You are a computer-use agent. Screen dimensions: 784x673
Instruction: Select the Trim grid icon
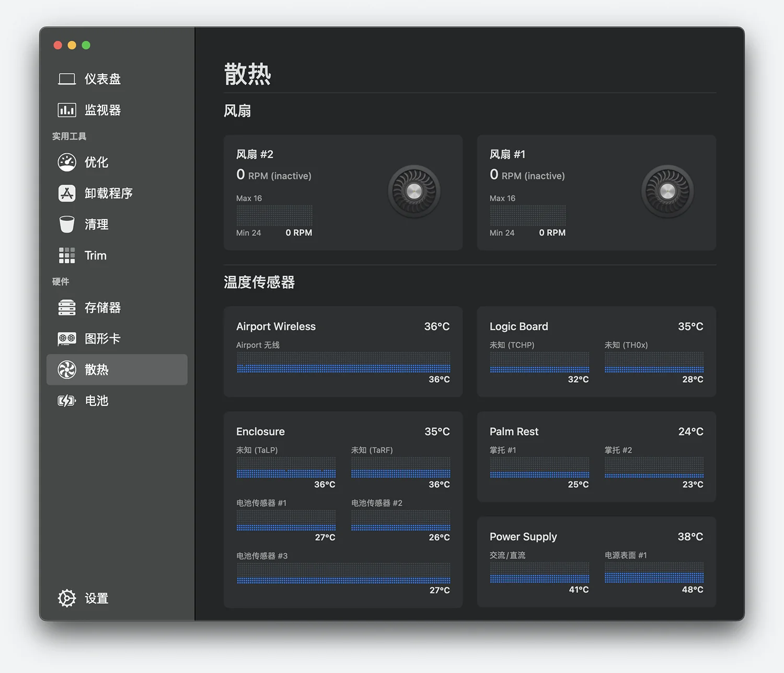tap(67, 256)
